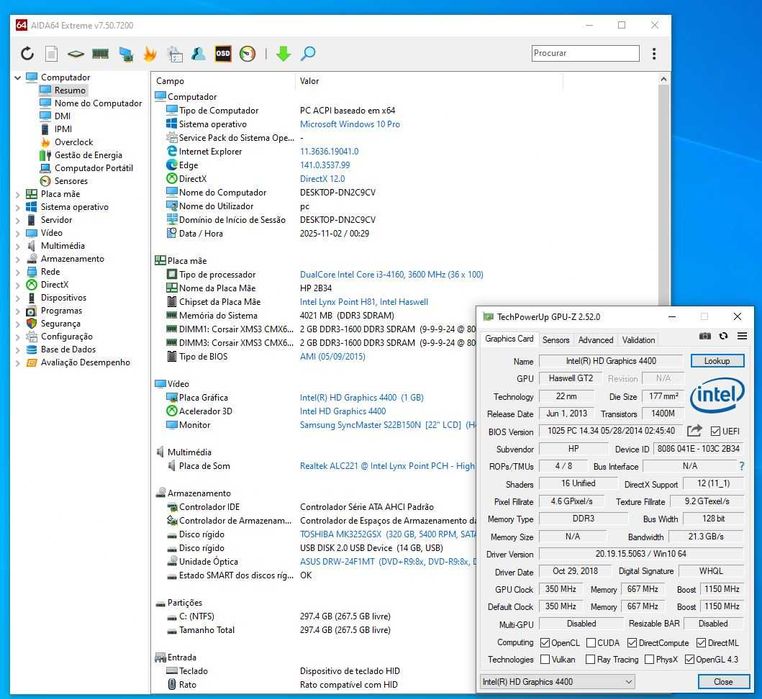Click the Refresh icon in AIDA64 toolbar

(x=27, y=53)
